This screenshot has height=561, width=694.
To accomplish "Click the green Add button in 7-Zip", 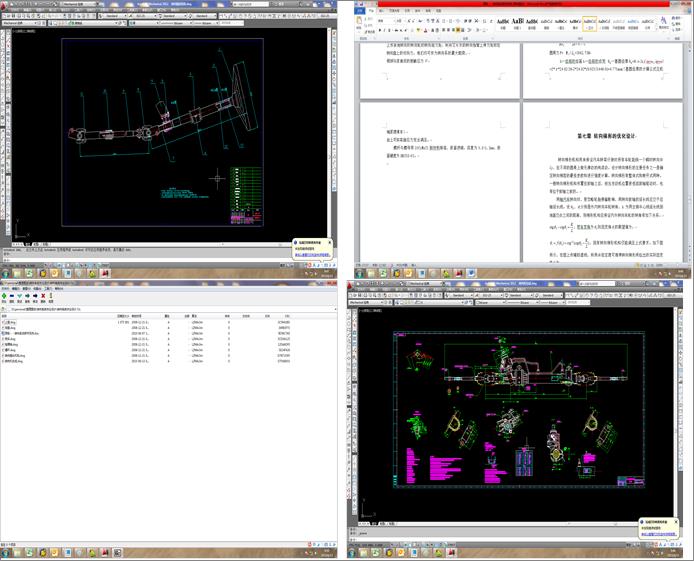I will [6, 296].
